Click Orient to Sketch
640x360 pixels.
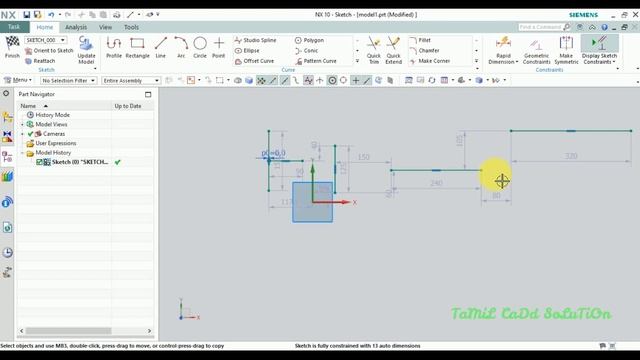click(49, 51)
